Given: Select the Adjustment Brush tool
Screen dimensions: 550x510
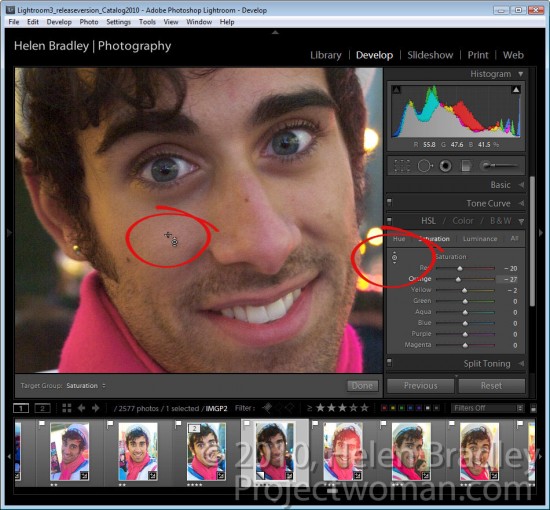Looking at the screenshot, I should coord(499,166).
